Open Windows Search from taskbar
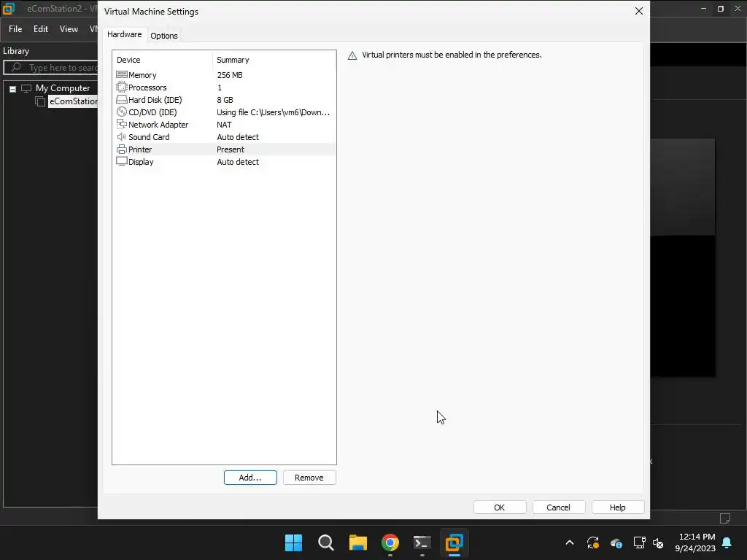 326,542
